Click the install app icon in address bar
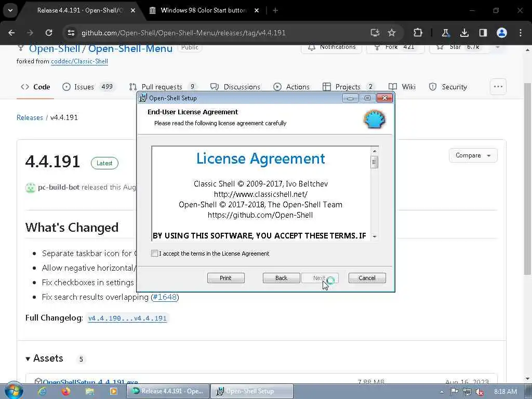The height and width of the screenshot is (399, 532). point(375,33)
